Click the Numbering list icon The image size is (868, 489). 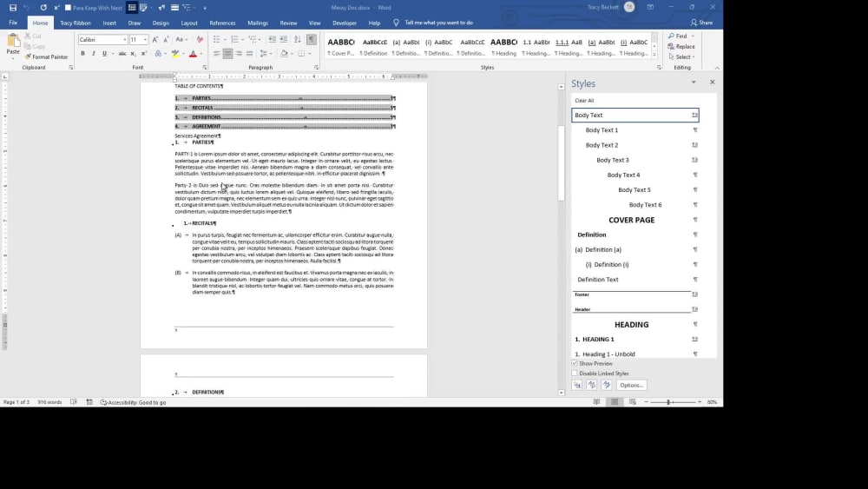(234, 39)
